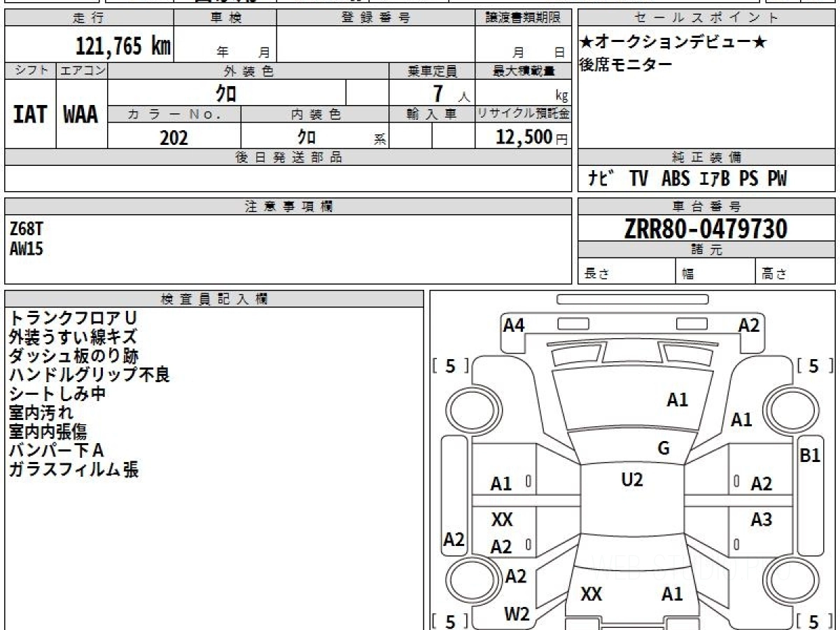Click the 登録番号 header label

[376, 18]
